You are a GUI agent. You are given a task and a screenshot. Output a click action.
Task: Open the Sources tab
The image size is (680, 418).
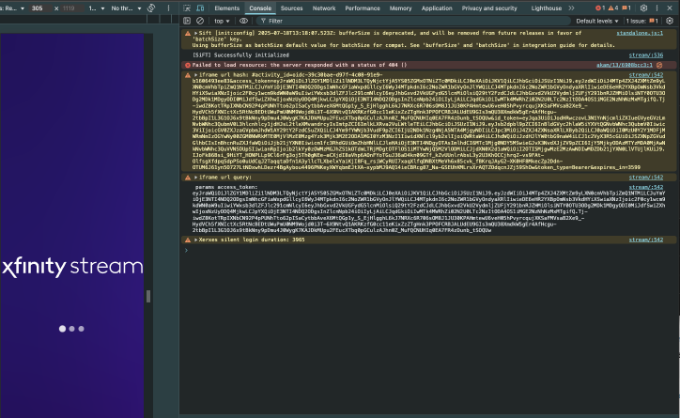point(291,8)
